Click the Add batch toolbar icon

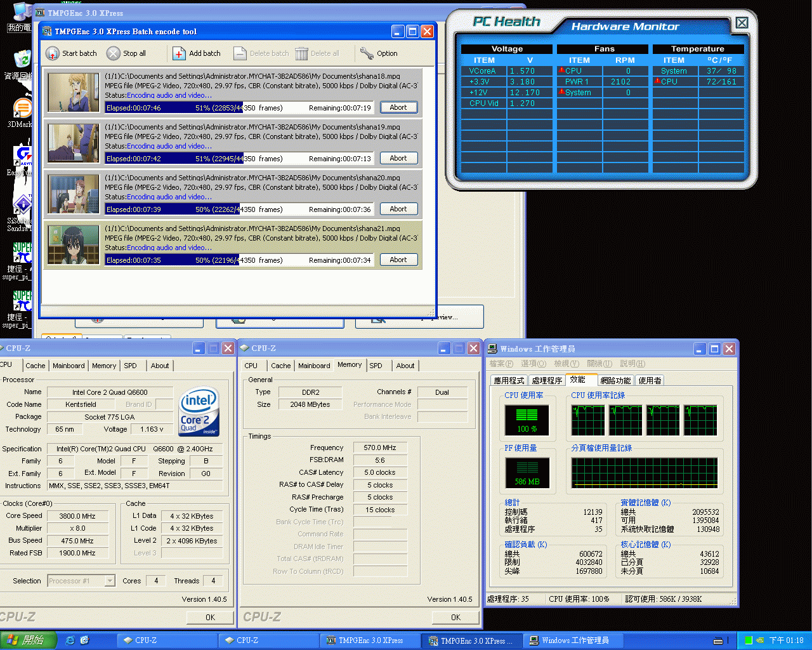[179, 53]
